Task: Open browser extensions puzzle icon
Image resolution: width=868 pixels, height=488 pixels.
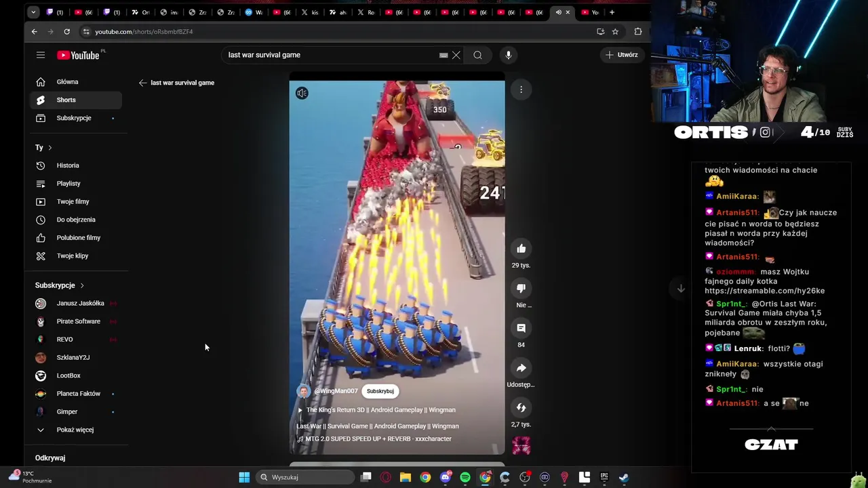Action: [638, 31]
